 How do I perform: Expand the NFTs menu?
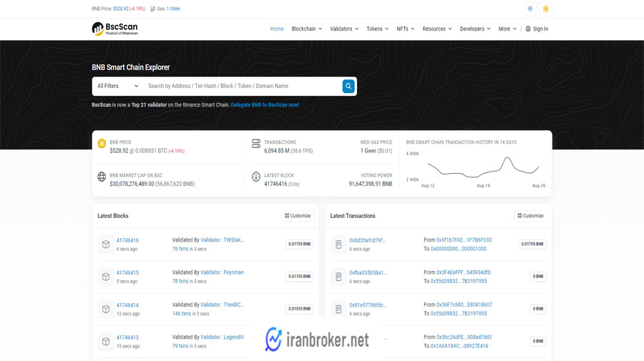point(406,29)
